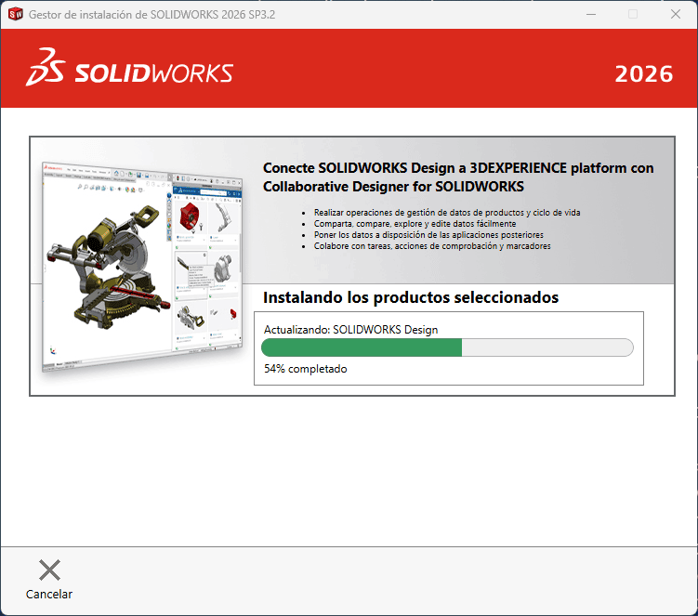Click the 'Conecte SOLIDWORKS Design a 3DEXPERIENCE' headline
This screenshot has height=616, width=698.
click(x=458, y=177)
